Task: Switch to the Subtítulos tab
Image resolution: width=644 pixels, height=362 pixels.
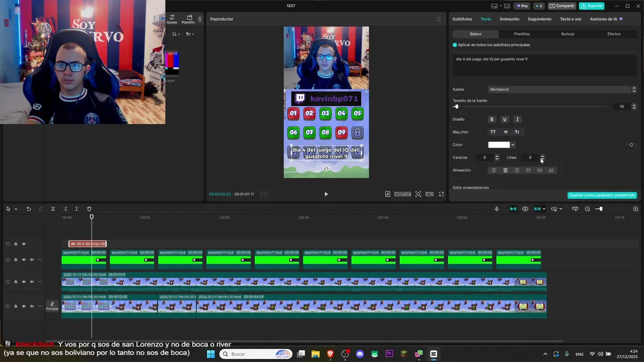Action: [462, 19]
